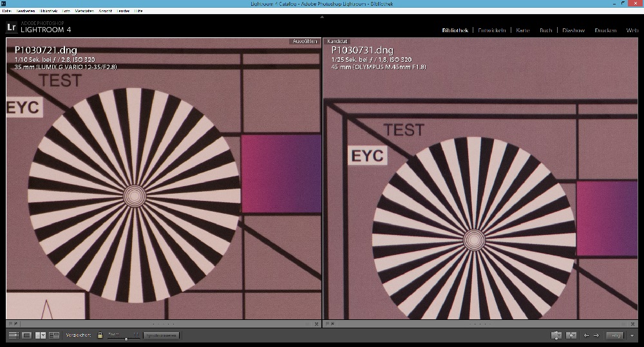The width and height of the screenshot is (644, 347).
Task: Click the Auswählen label on left pane
Action: pyautogui.click(x=305, y=41)
